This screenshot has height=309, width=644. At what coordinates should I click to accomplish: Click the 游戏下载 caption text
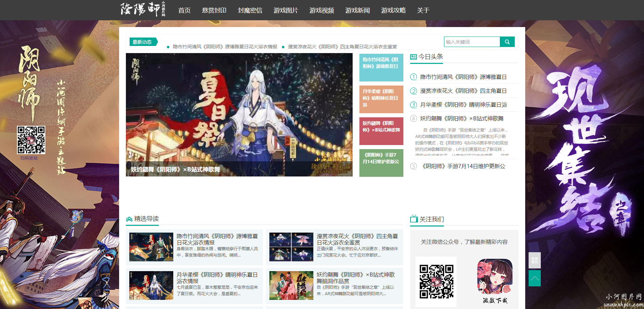[x=495, y=300]
